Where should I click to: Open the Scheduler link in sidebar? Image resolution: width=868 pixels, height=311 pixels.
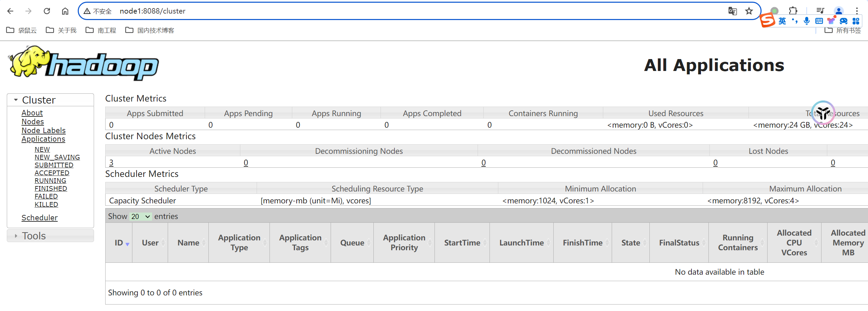tap(40, 218)
